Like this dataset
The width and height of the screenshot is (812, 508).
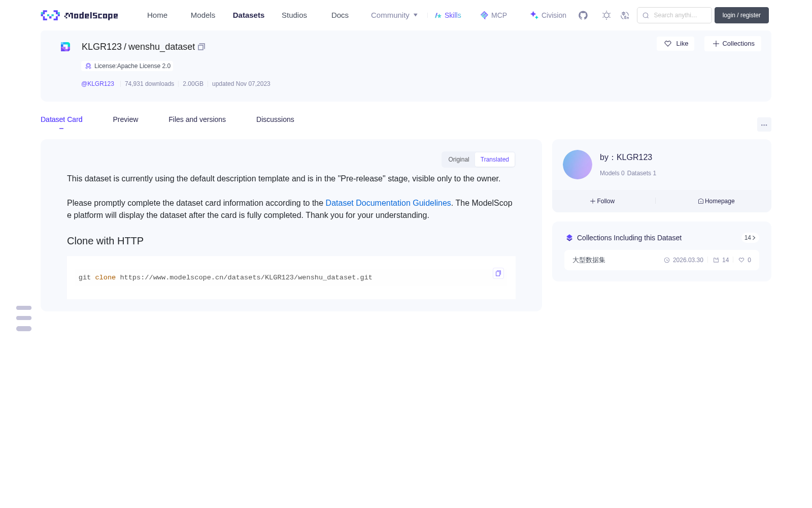coord(675,44)
